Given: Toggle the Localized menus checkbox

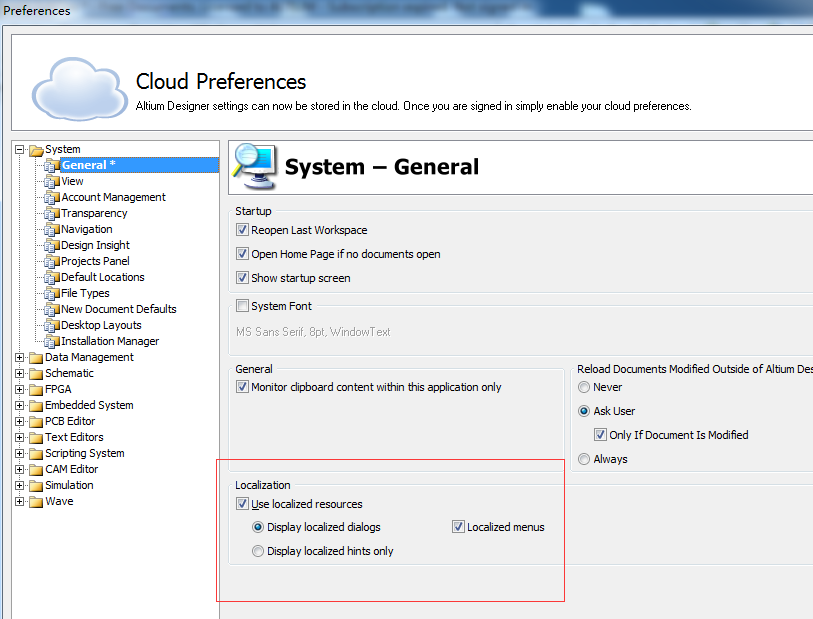Looking at the screenshot, I should 458,527.
